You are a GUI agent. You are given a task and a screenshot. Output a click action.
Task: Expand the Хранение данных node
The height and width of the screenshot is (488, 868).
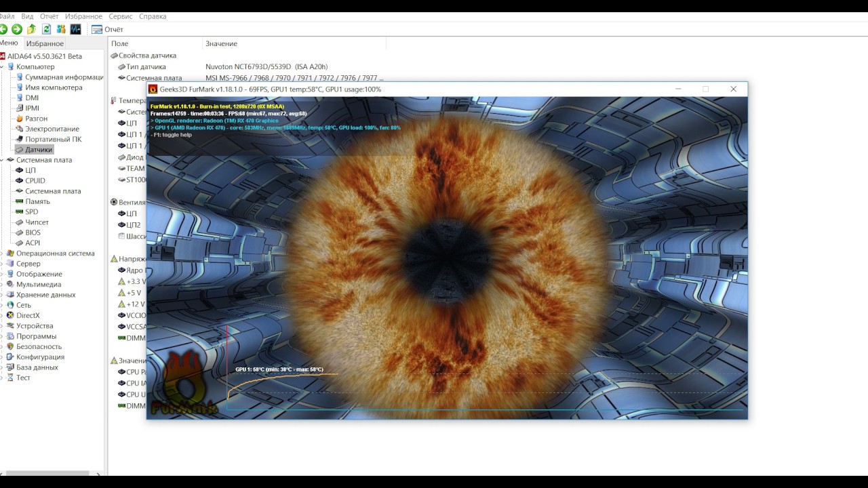(2, 295)
